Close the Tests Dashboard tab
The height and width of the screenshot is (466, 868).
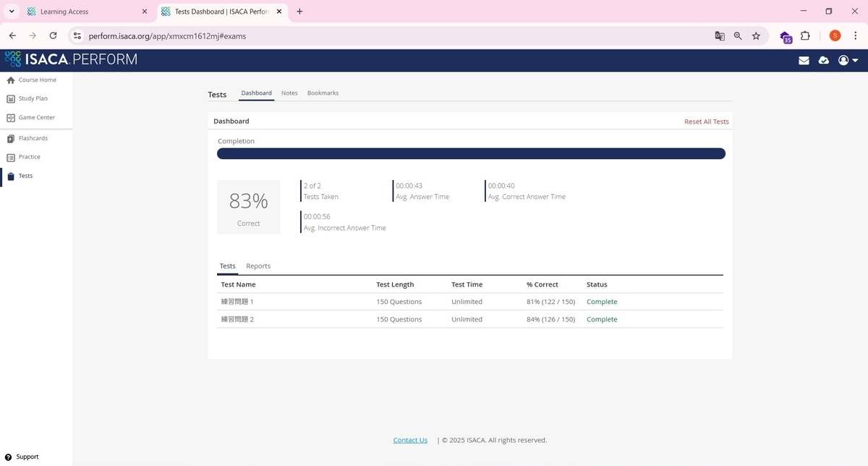tap(281, 12)
